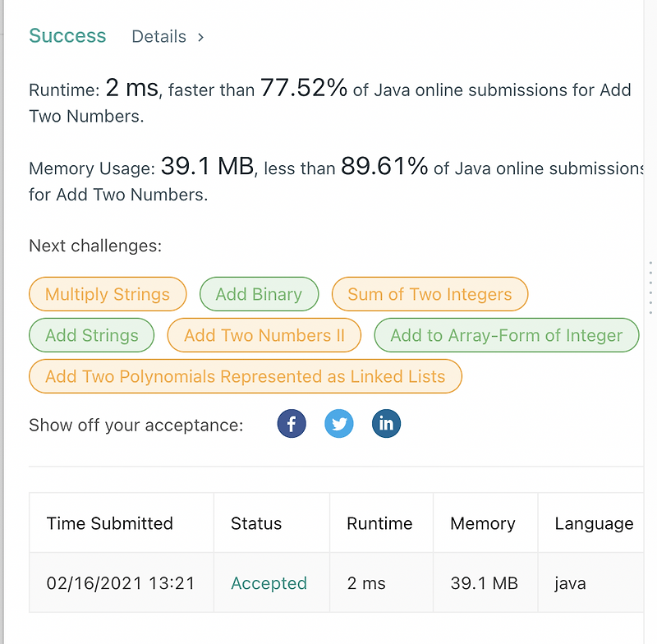The width and height of the screenshot is (657, 644).
Task: Open Details link next to Success
Action: pos(159,37)
